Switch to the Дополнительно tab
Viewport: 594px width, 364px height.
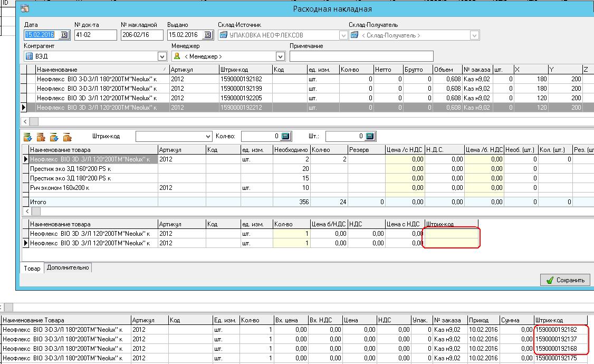tap(68, 268)
